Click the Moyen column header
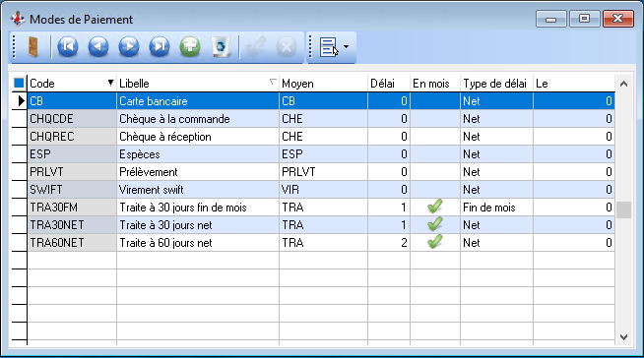The height and width of the screenshot is (358, 644). coord(323,84)
